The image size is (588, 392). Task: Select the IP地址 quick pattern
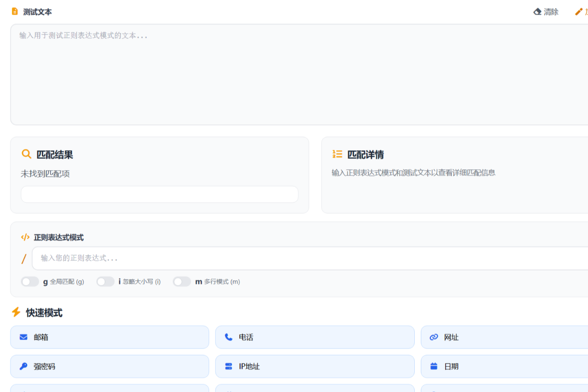[x=314, y=367]
